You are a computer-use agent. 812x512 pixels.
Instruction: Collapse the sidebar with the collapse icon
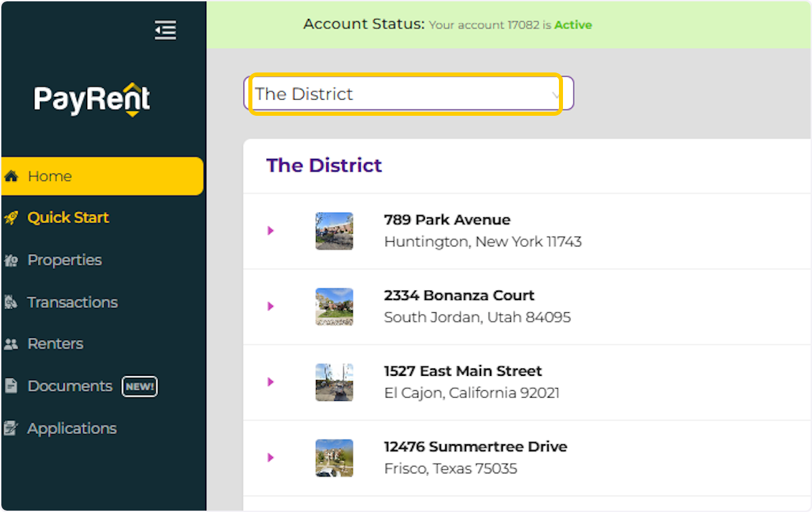point(165,30)
